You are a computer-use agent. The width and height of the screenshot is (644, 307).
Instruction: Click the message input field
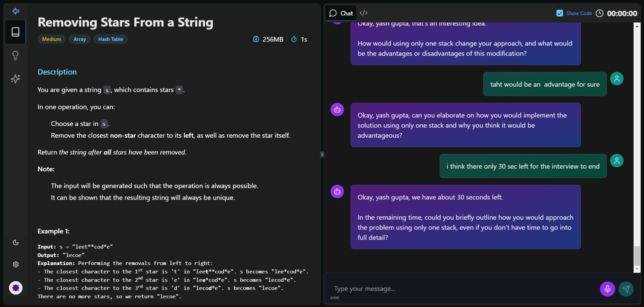tap(463, 289)
